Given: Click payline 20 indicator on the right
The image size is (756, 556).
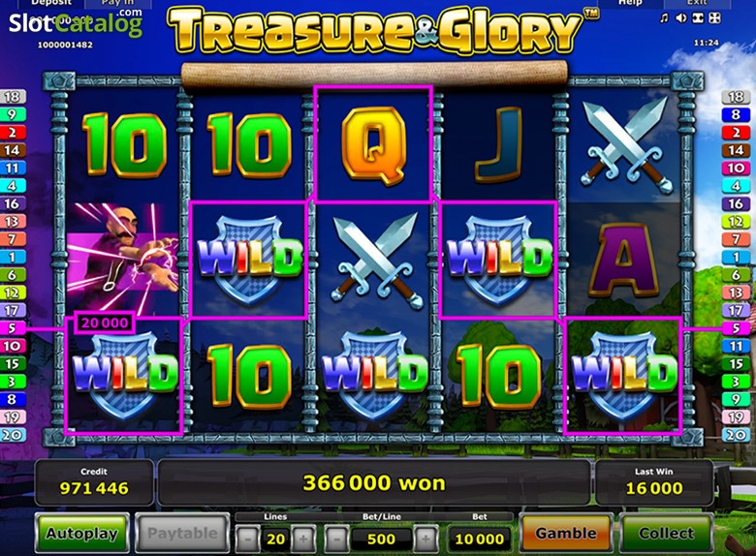Looking at the screenshot, I should (x=736, y=435).
